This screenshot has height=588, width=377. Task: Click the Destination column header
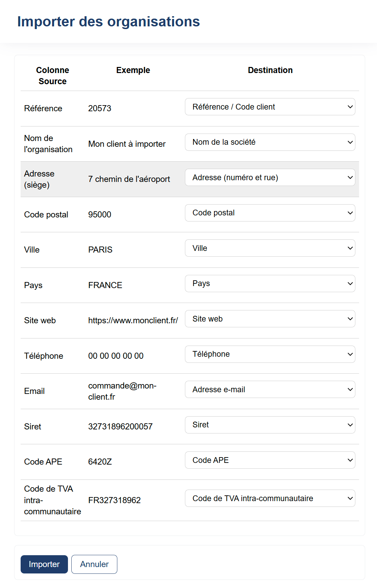[x=270, y=70]
